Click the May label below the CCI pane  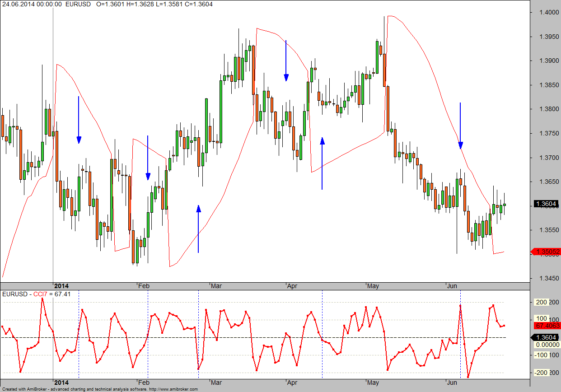click(373, 383)
